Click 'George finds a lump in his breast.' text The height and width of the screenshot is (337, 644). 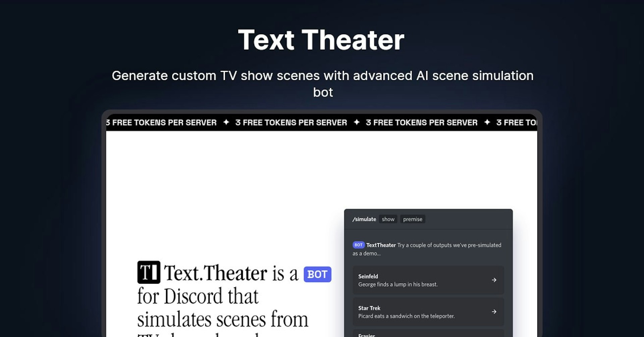pyautogui.click(x=398, y=284)
